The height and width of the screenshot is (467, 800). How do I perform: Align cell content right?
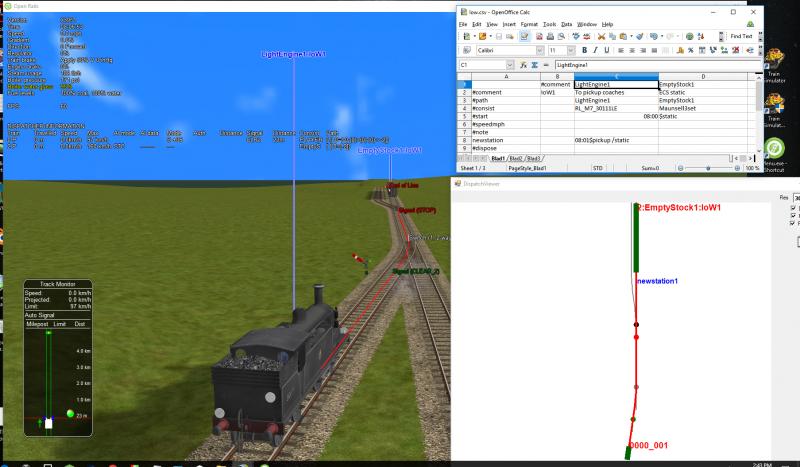[643, 50]
